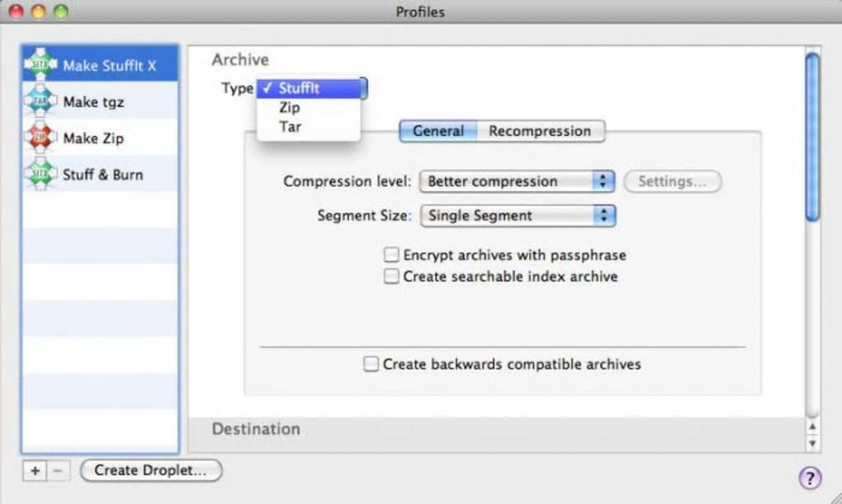Close the Profiles window with red button
This screenshot has width=842, height=504.
coord(17,12)
